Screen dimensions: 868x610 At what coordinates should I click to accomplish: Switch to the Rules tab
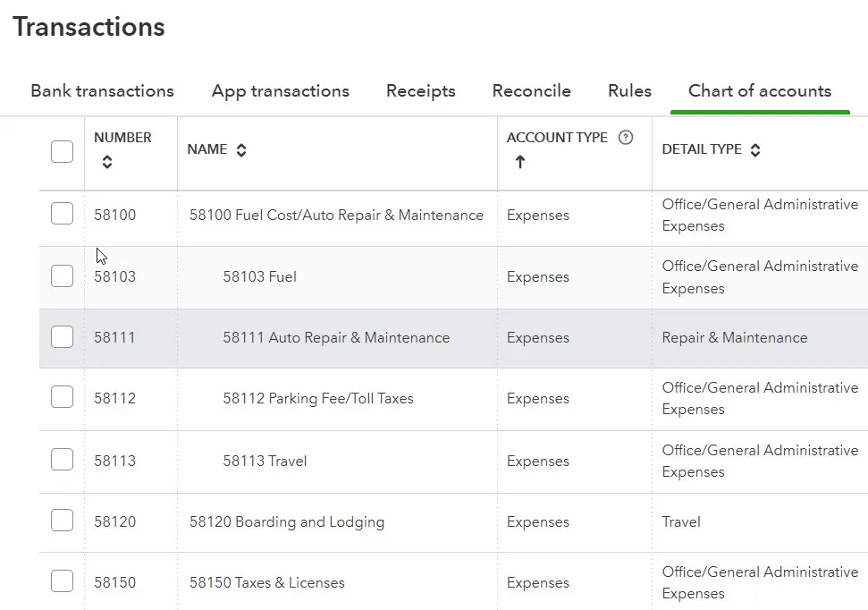(629, 91)
